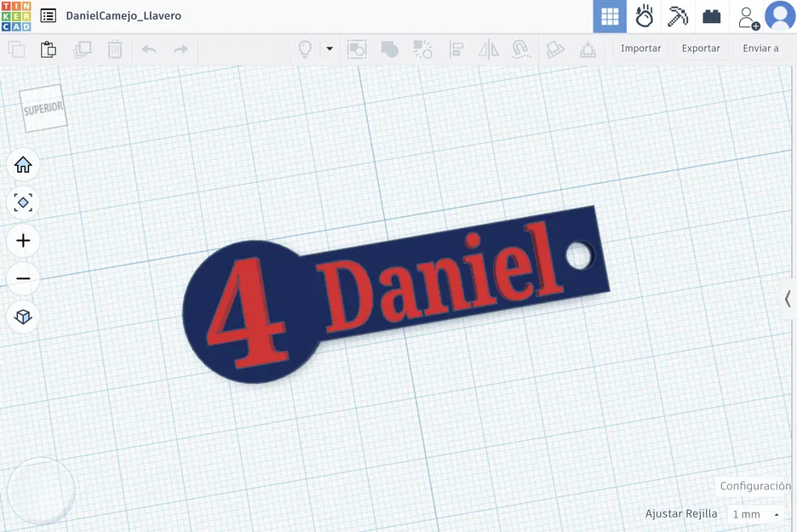This screenshot has height=532, width=797.
Task: Select the red Daniel text shape
Action: [440, 277]
